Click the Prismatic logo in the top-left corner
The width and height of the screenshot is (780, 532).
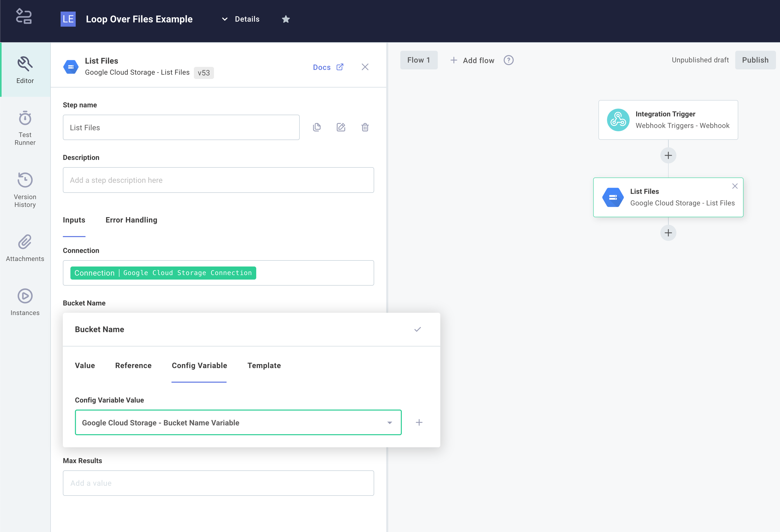[x=24, y=16]
